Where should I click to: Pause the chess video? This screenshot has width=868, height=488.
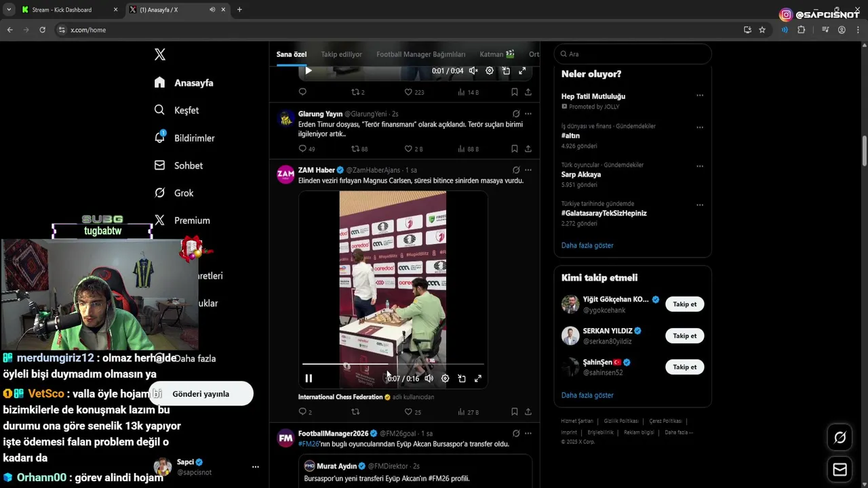[x=309, y=378]
